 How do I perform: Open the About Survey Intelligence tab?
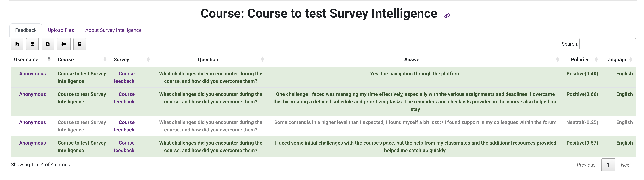pyautogui.click(x=113, y=30)
